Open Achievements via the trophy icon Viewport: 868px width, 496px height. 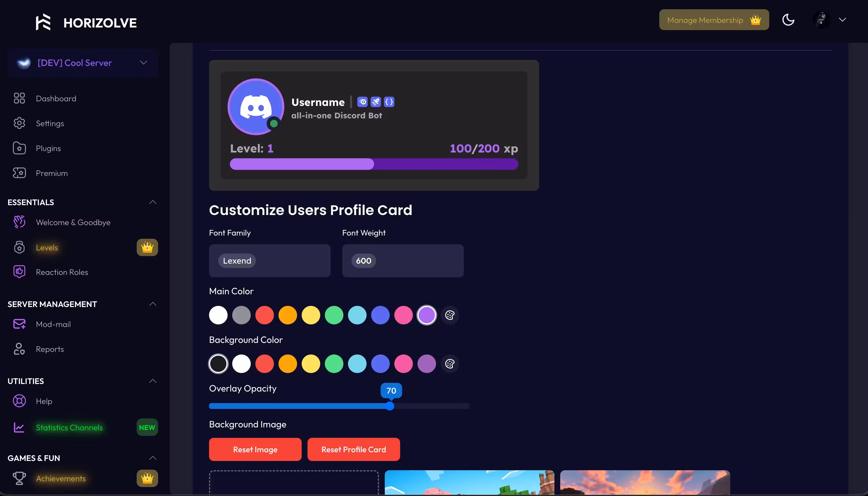(x=19, y=478)
